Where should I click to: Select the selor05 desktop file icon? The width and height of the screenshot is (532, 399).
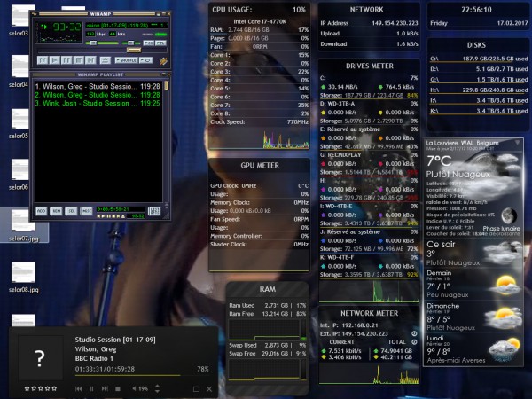click(20, 124)
